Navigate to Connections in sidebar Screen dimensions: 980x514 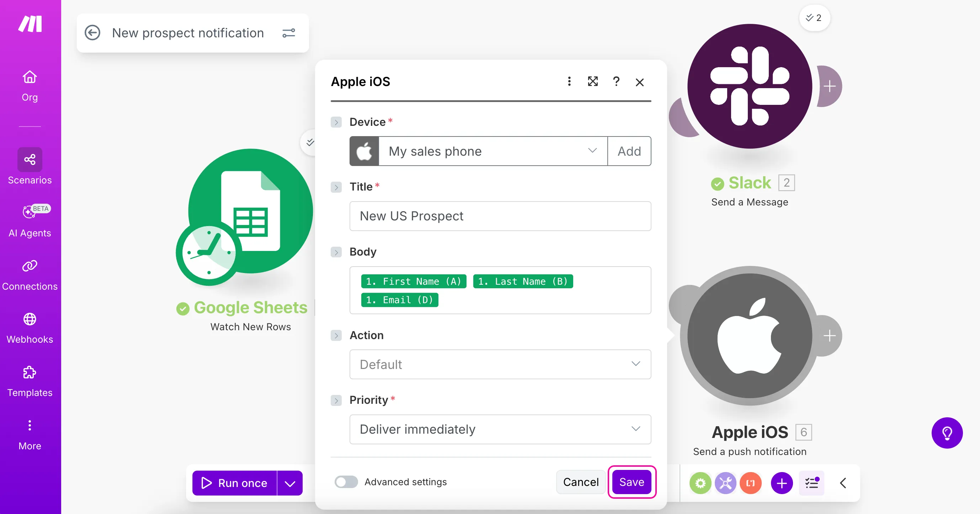[x=30, y=275]
